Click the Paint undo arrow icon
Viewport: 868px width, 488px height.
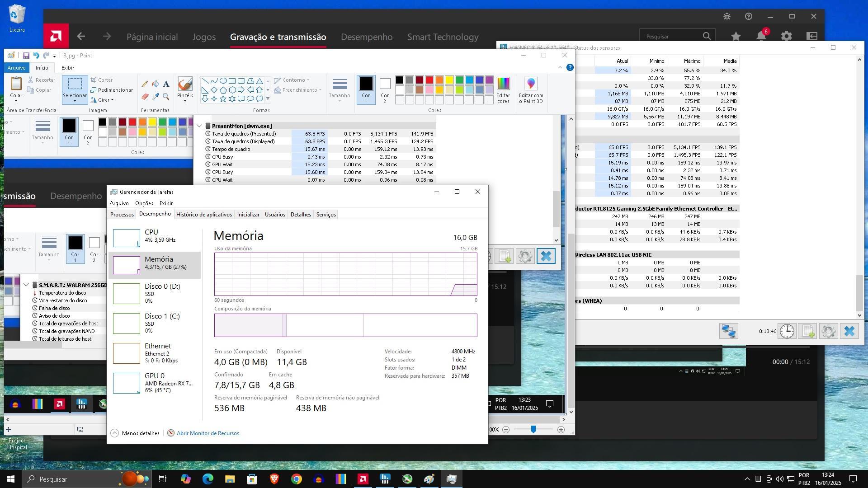(36, 56)
